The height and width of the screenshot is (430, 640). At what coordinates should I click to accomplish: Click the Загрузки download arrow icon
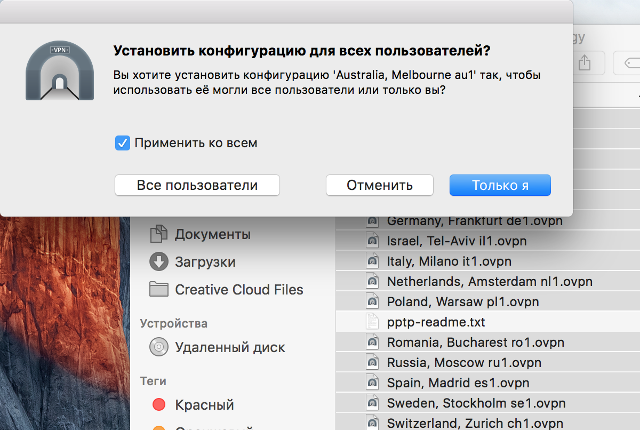point(158,262)
